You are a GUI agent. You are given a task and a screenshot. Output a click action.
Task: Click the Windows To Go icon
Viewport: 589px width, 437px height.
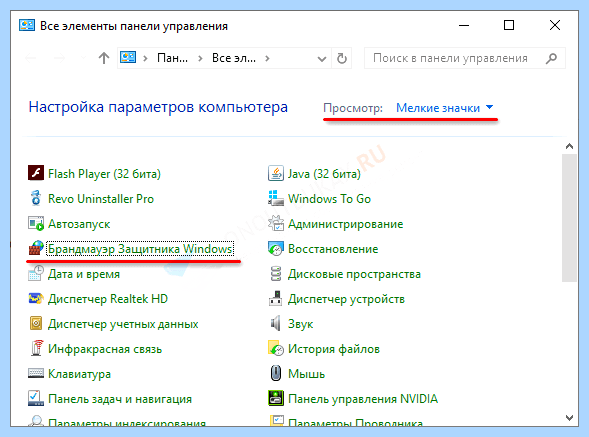(x=276, y=198)
